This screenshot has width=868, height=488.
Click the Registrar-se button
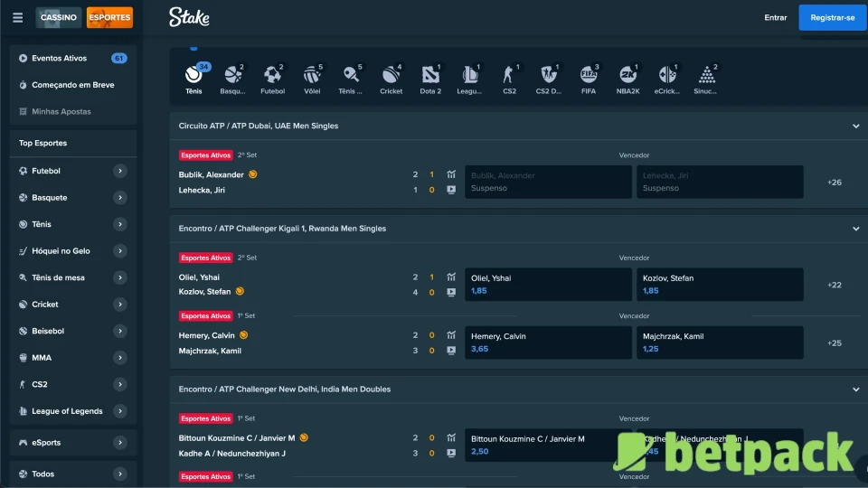click(x=832, y=17)
